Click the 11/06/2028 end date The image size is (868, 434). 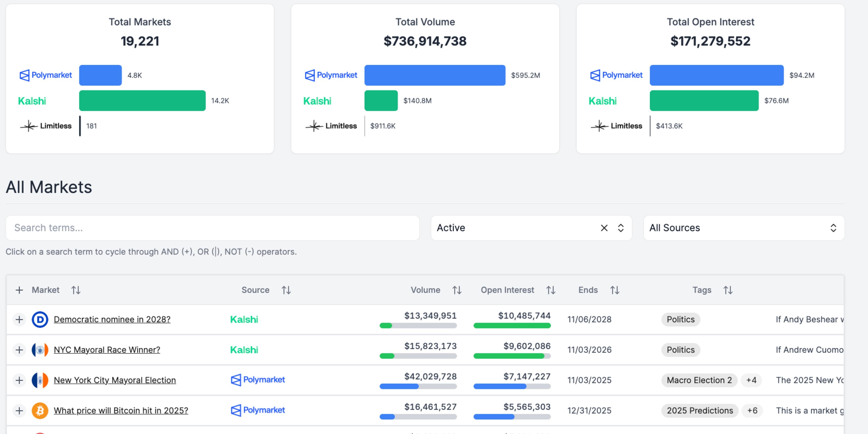(589, 319)
